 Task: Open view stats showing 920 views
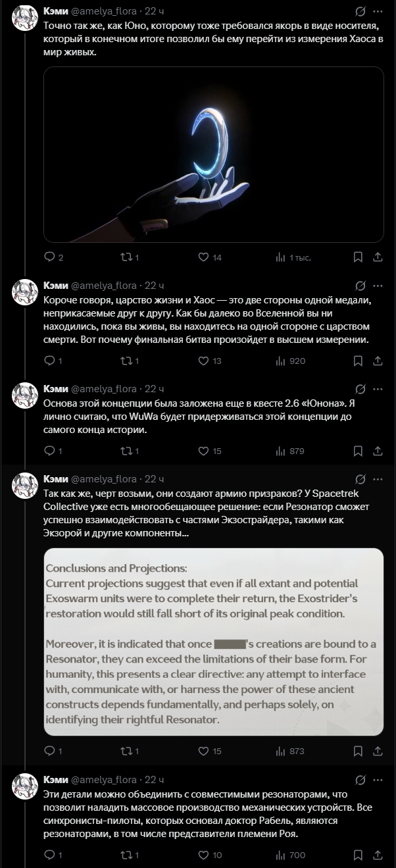tap(281, 361)
